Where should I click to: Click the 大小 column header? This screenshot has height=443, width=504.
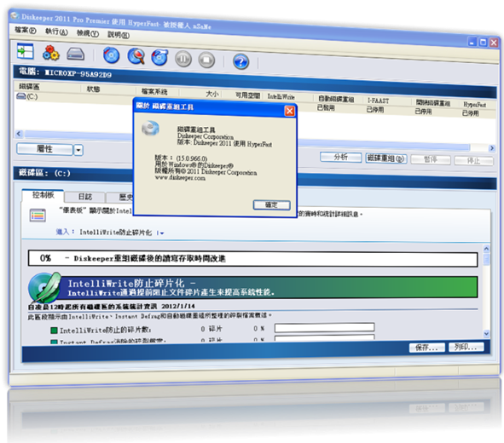coord(212,94)
